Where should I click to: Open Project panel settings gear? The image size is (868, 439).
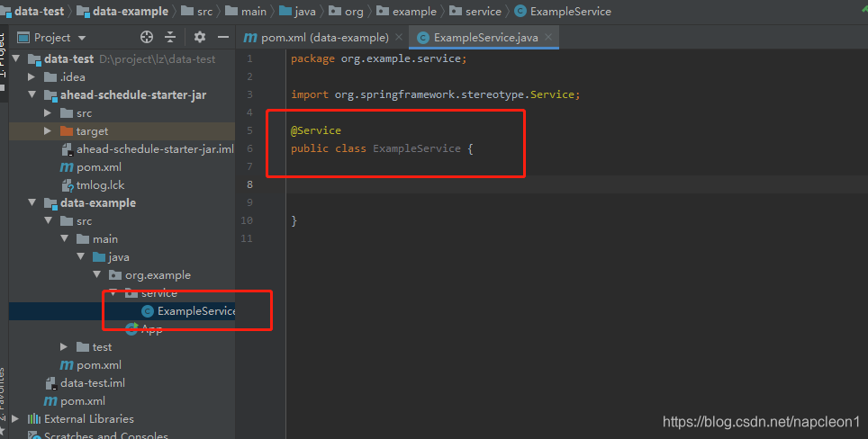(200, 37)
